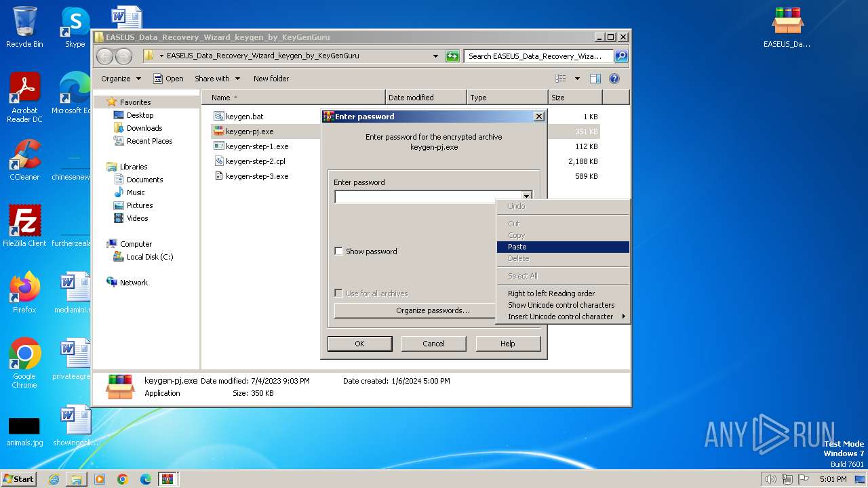Select the size cell 2,188 KB

coord(583,161)
